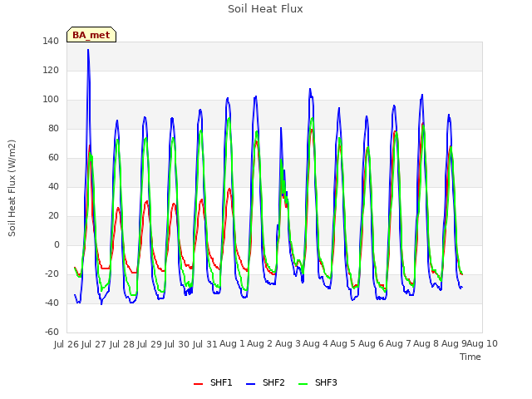
Task: Click the Soil Heat Flux chart title
Action: (265, 9)
